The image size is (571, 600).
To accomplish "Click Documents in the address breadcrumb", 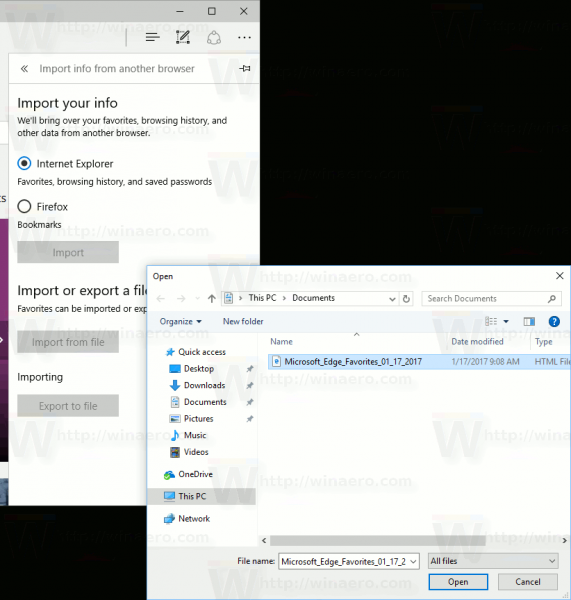I will [x=313, y=298].
